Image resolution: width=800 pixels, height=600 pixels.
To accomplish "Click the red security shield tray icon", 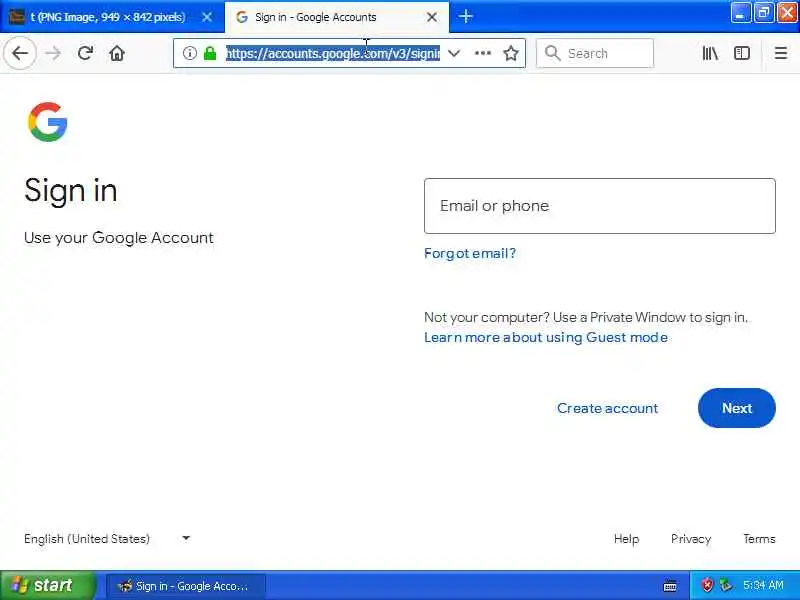I will point(707,585).
